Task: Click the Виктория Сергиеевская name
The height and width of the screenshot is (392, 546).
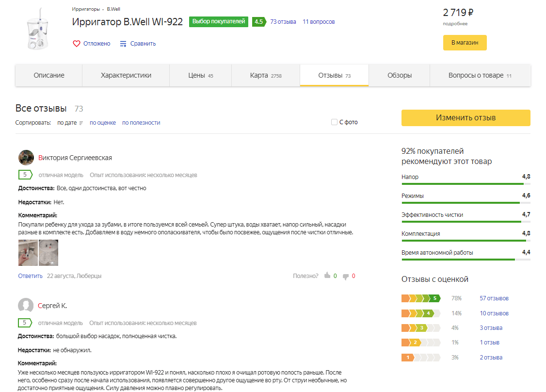Action: pos(75,158)
